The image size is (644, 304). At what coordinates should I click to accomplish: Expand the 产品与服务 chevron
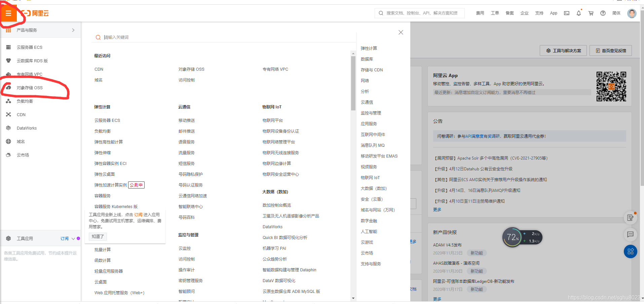click(73, 30)
